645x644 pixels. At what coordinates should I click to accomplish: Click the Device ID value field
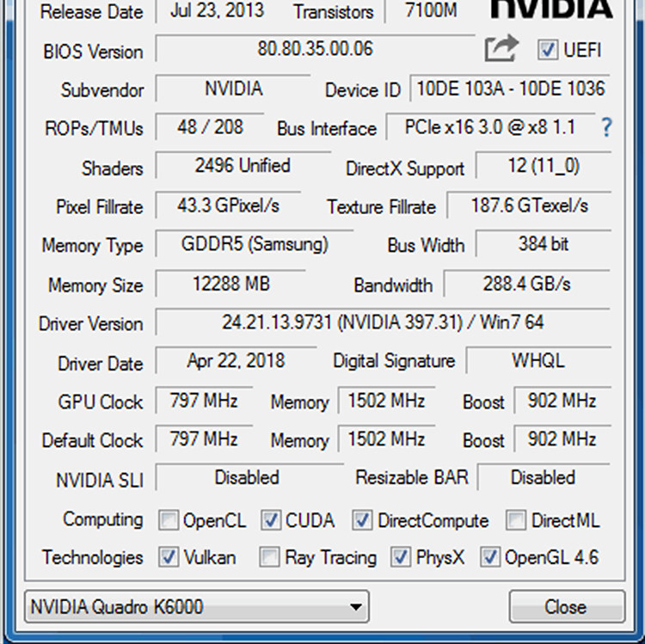tap(510, 89)
